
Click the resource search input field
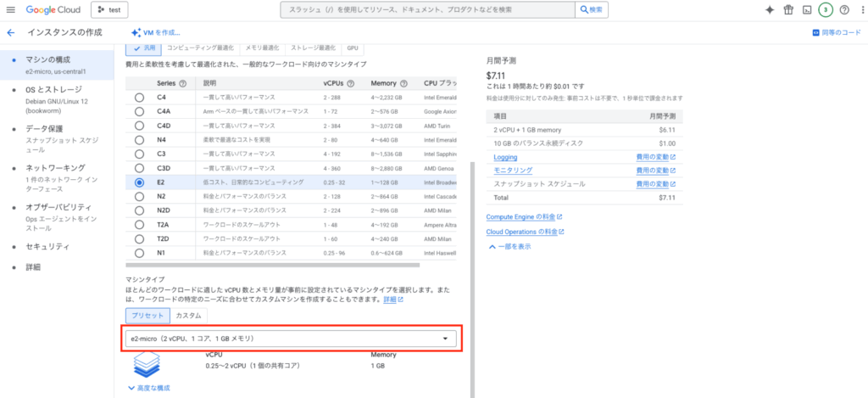coord(428,10)
